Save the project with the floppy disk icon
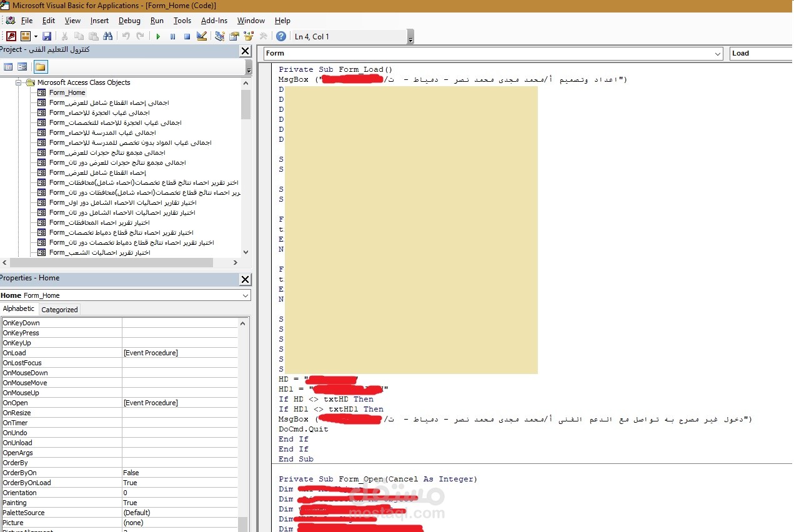Viewport: 794px width, 532px height. point(47,36)
